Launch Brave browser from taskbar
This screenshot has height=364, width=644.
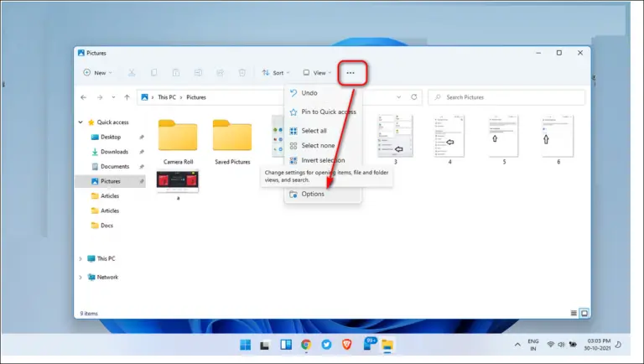click(347, 345)
